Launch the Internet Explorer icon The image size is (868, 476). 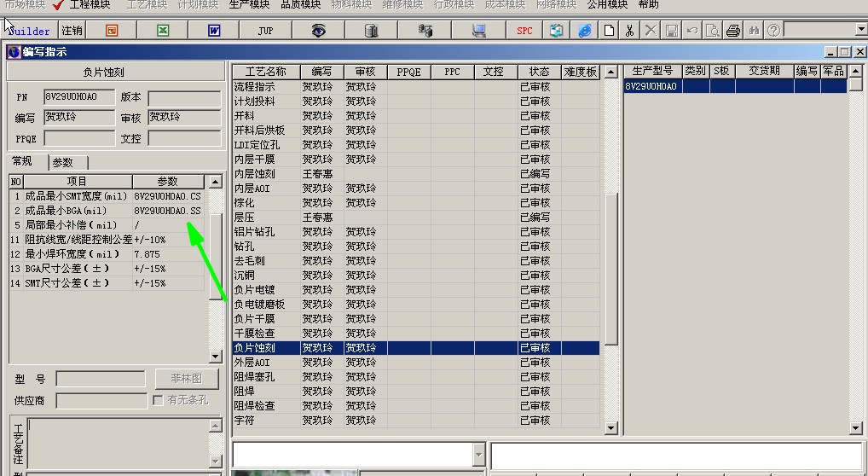coord(585,31)
